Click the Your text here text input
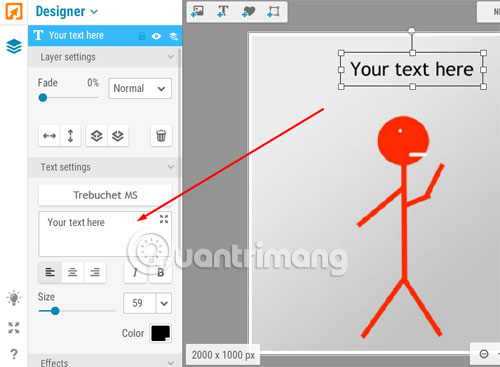Image resolution: width=500 pixels, height=367 pixels. (105, 234)
